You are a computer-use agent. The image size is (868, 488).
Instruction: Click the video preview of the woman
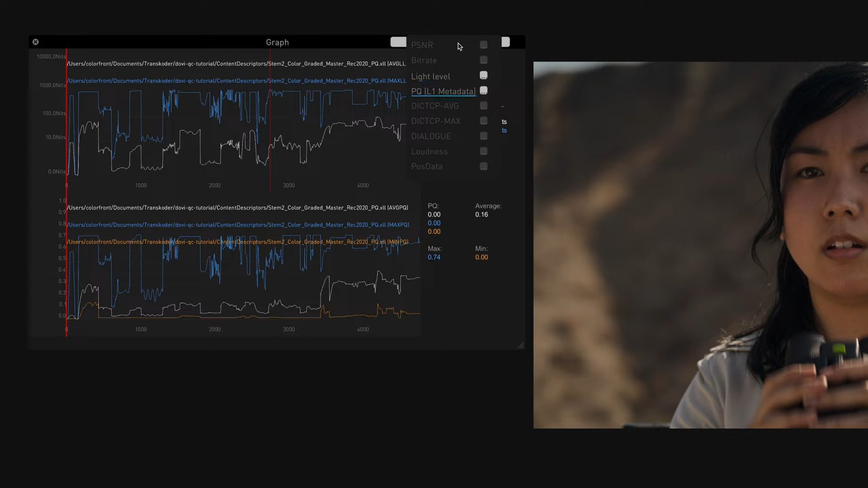tap(700, 245)
